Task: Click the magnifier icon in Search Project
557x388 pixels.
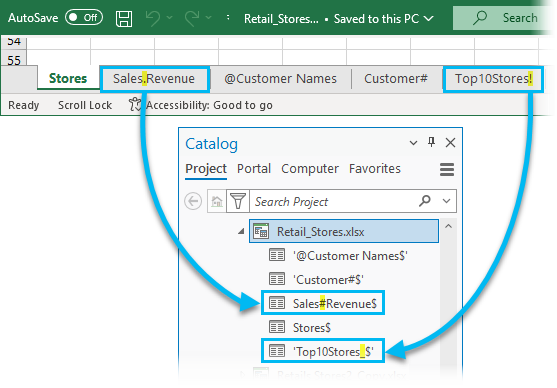Action: [x=425, y=201]
